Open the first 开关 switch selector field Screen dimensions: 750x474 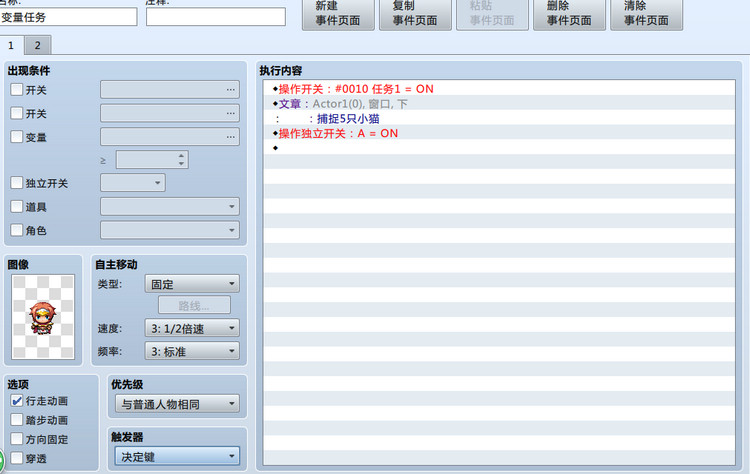click(170, 89)
